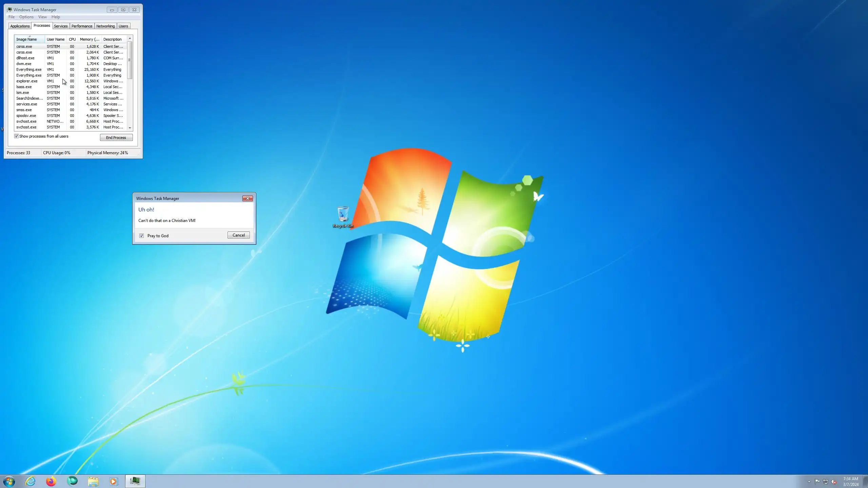Open Windows Media Player taskbar icon
This screenshot has height=488, width=868.
114,481
